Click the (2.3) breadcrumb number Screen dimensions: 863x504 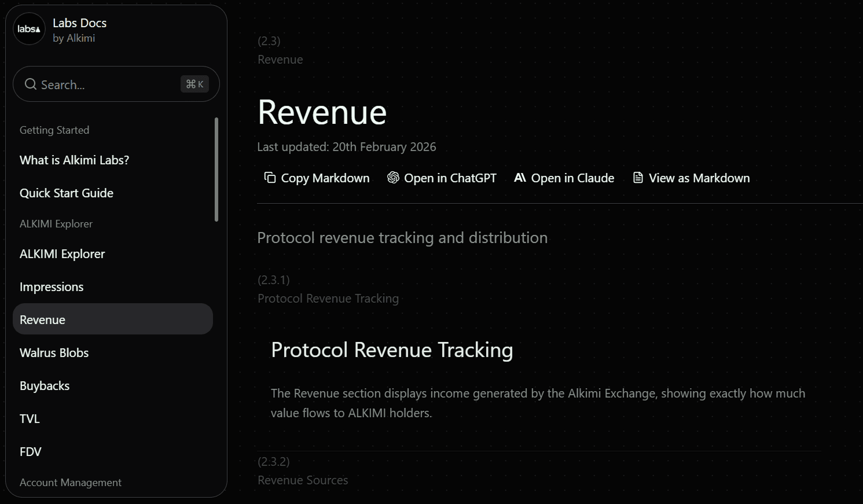pyautogui.click(x=269, y=41)
